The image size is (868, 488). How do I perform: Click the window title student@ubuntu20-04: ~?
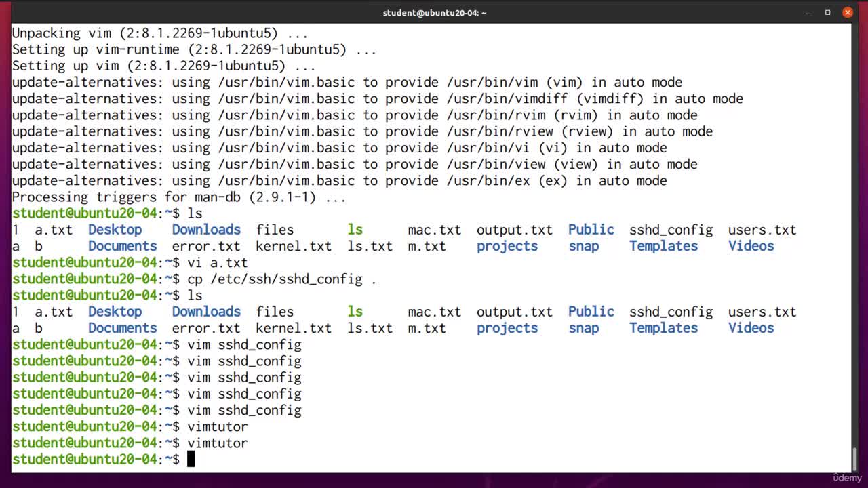(435, 12)
